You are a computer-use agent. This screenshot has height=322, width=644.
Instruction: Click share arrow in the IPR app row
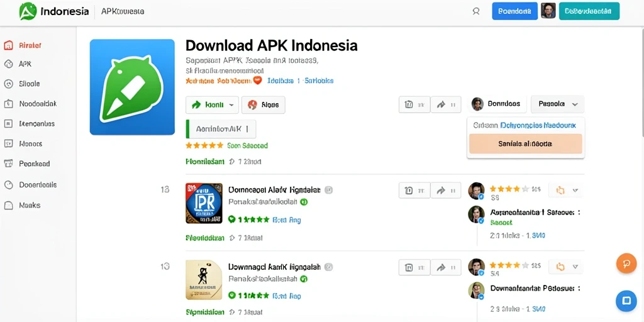[446, 191]
